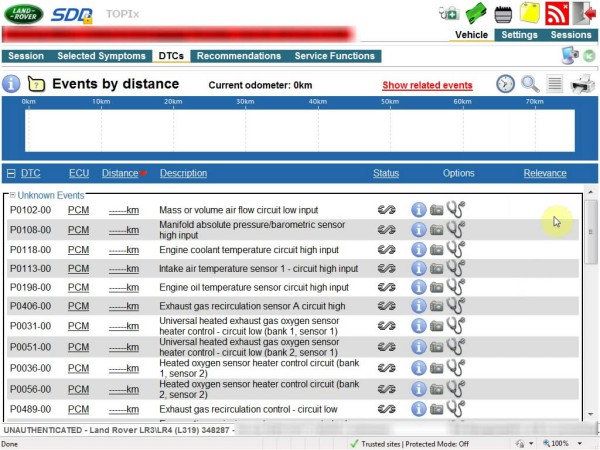This screenshot has width=600, height=450.
Task: Click the DTC list vertical scrollbar
Action: pyautogui.click(x=590, y=300)
